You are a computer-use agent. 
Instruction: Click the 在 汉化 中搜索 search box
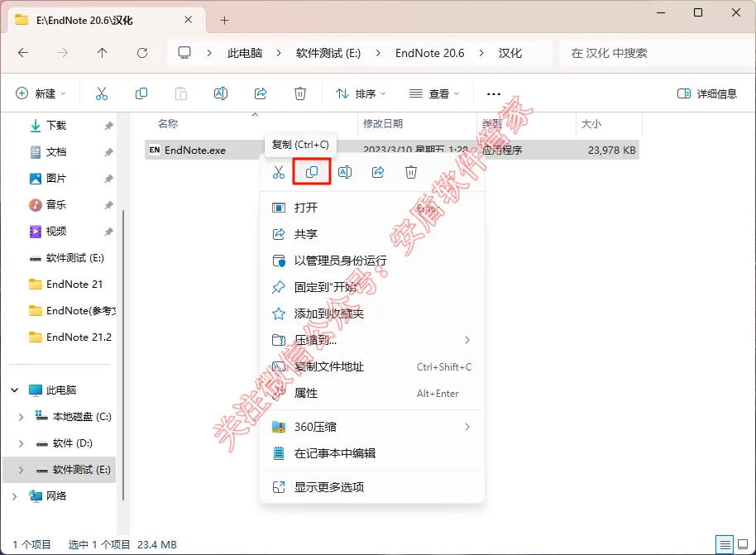tap(655, 53)
